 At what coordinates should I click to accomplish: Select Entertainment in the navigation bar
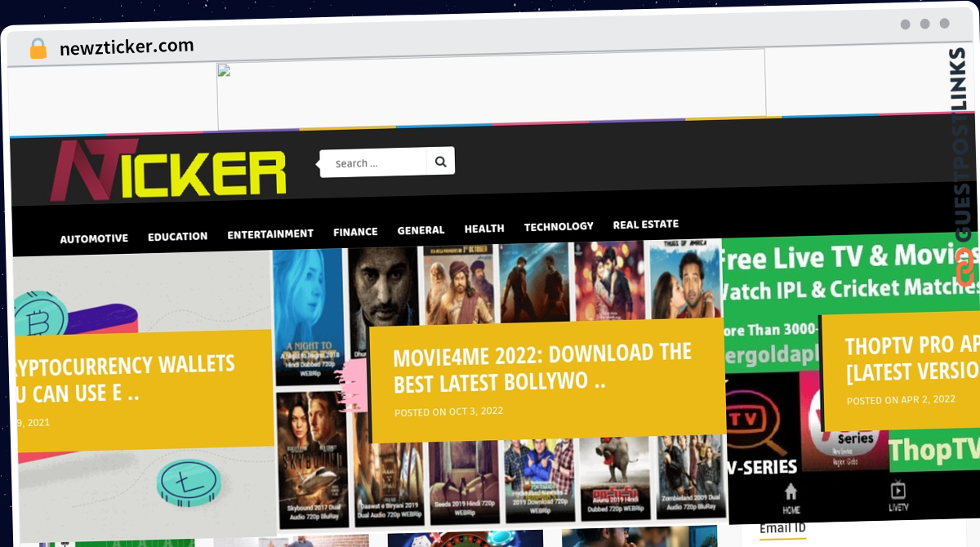[270, 233]
